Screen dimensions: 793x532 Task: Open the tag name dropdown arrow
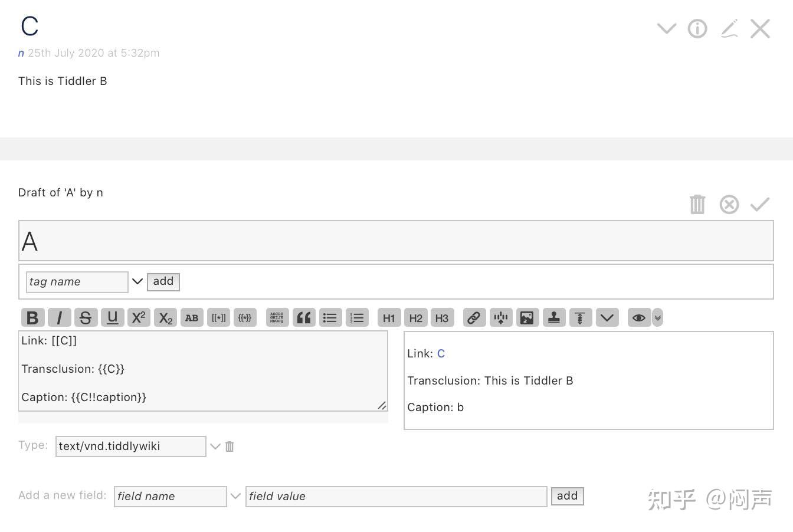[x=137, y=281]
